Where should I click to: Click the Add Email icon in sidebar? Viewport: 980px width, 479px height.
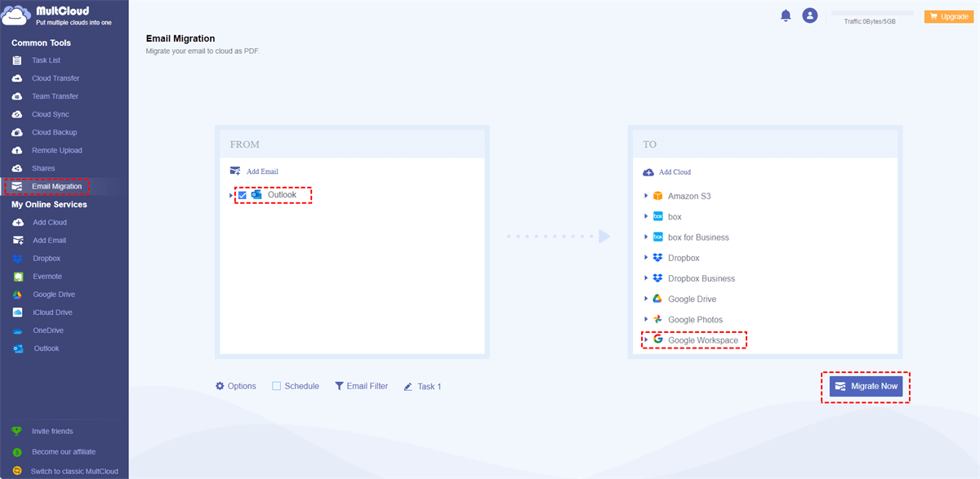tap(17, 240)
